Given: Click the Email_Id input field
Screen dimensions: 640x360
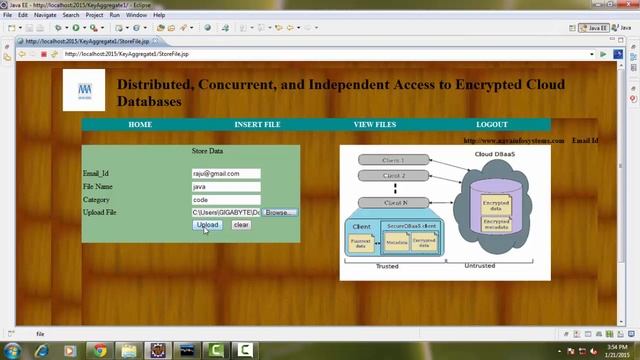Looking at the screenshot, I should 226,173.
